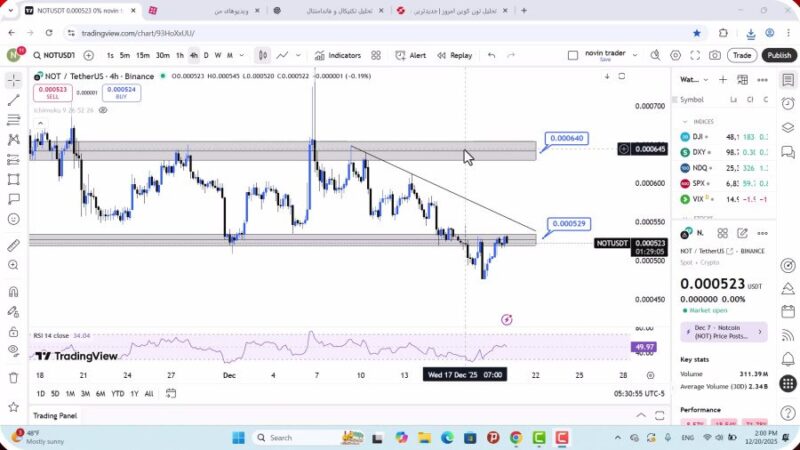Screen dimensions: 800x450
Task: Add symbol to watchlist with plus icon
Action: click(x=722, y=79)
